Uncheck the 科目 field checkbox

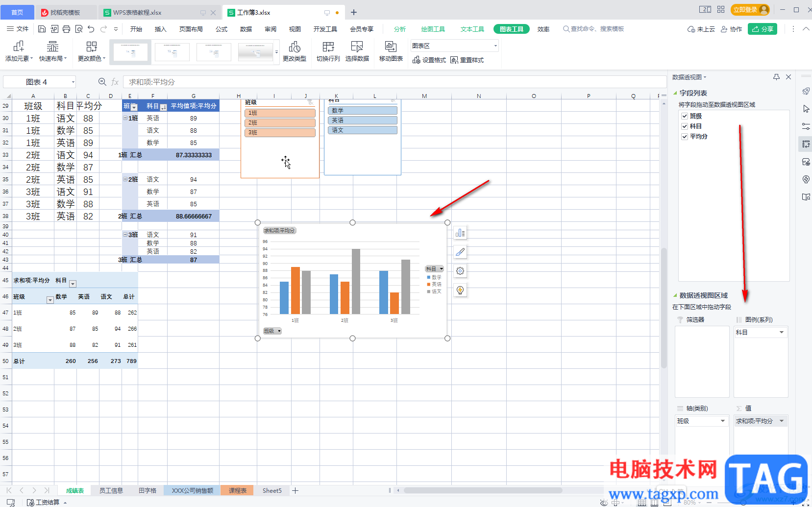685,126
